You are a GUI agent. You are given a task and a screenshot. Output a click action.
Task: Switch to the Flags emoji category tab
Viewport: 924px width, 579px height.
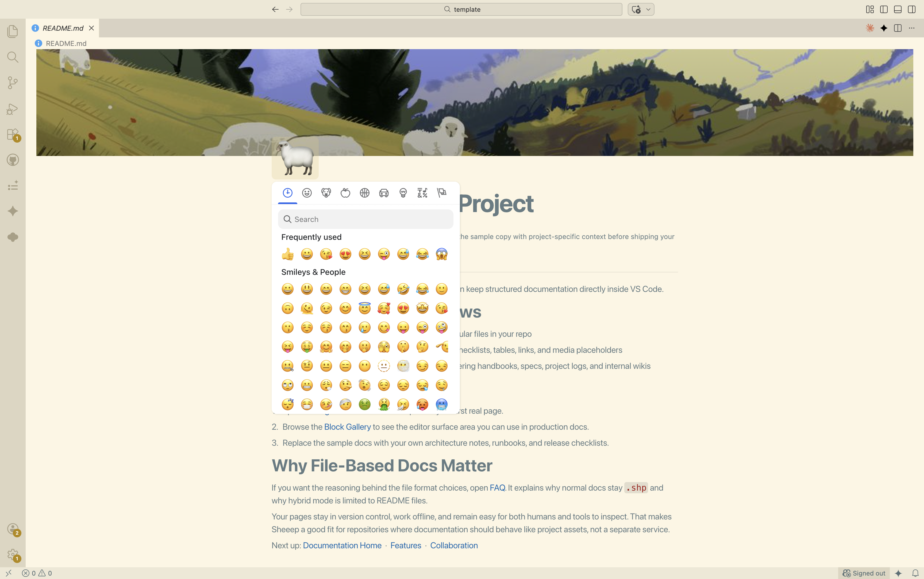[x=441, y=193]
